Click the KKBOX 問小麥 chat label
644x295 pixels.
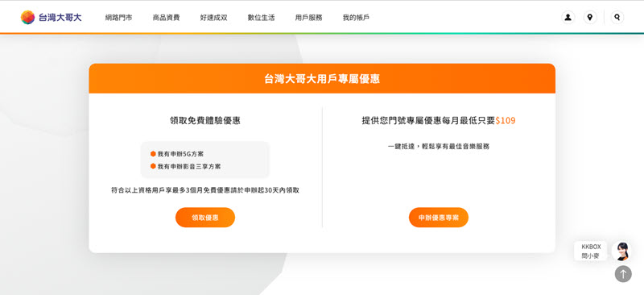591,251
